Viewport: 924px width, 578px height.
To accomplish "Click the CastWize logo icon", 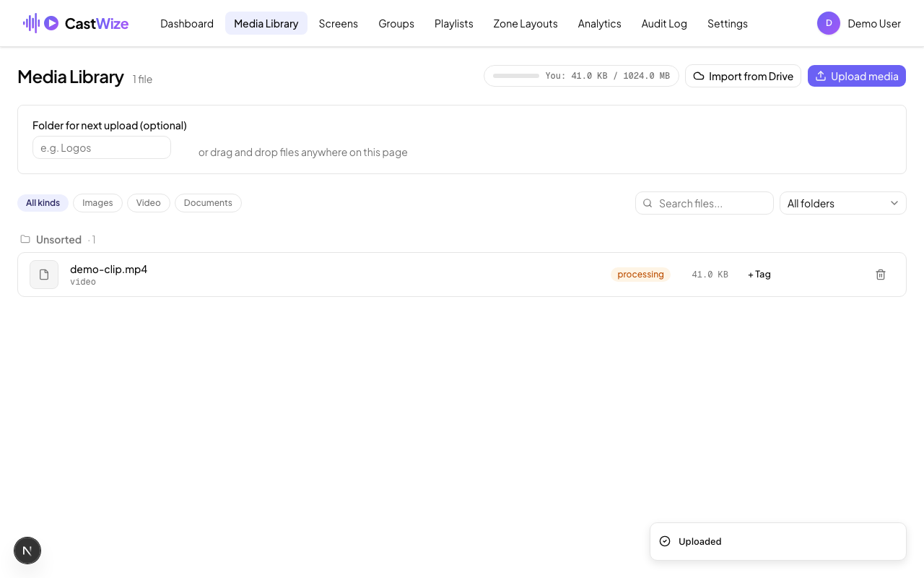I will tap(41, 23).
